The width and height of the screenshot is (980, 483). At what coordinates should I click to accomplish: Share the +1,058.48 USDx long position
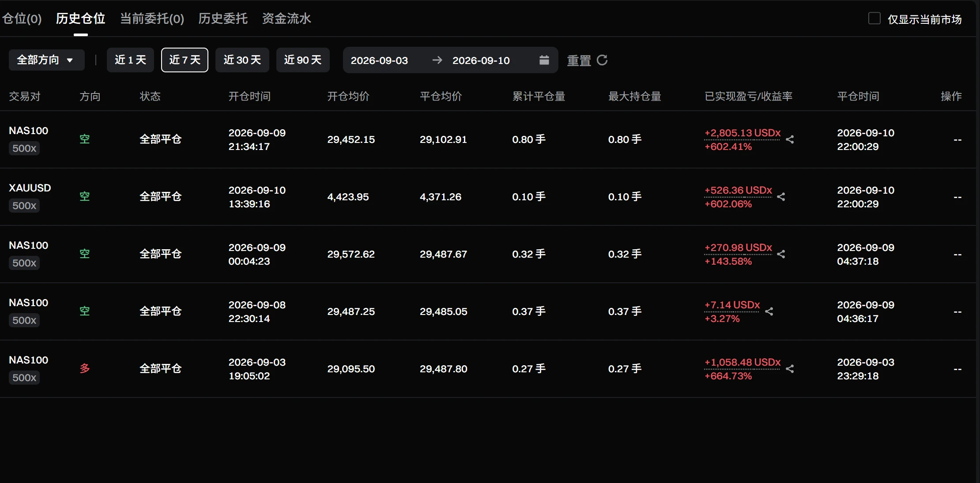tap(790, 369)
